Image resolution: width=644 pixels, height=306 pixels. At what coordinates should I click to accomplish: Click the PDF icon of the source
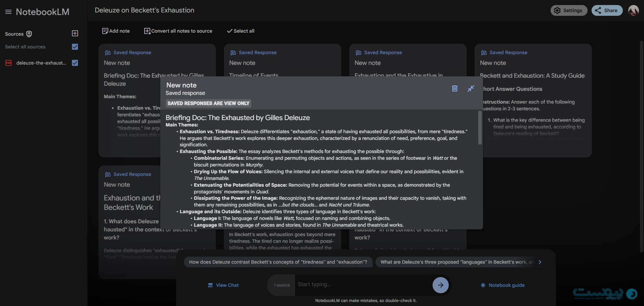[x=8, y=63]
